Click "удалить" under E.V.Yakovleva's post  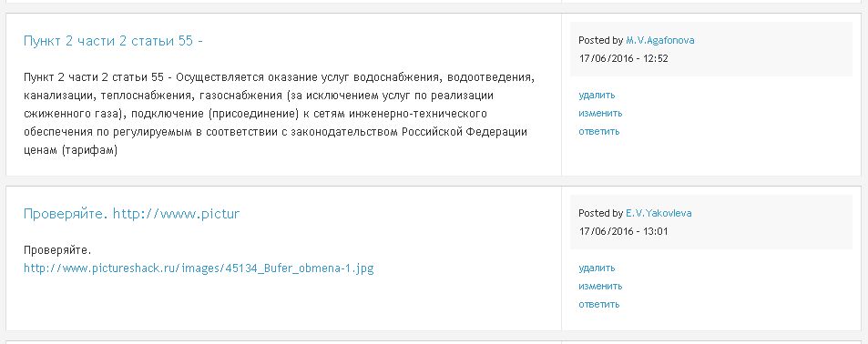coord(597,268)
